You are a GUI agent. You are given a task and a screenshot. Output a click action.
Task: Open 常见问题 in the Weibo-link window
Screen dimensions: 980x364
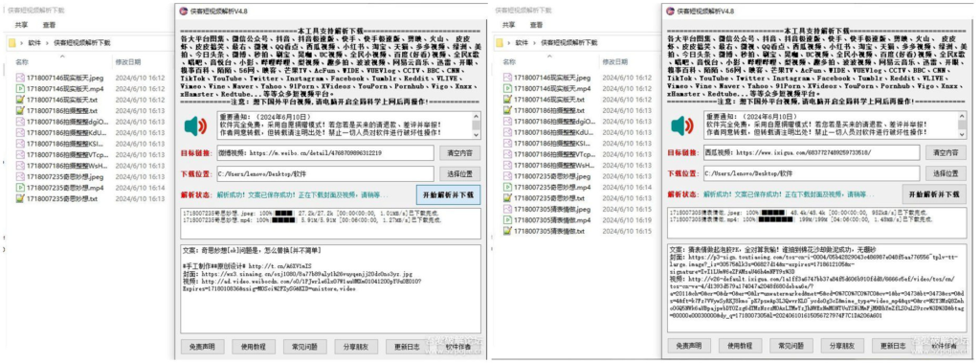(x=304, y=346)
